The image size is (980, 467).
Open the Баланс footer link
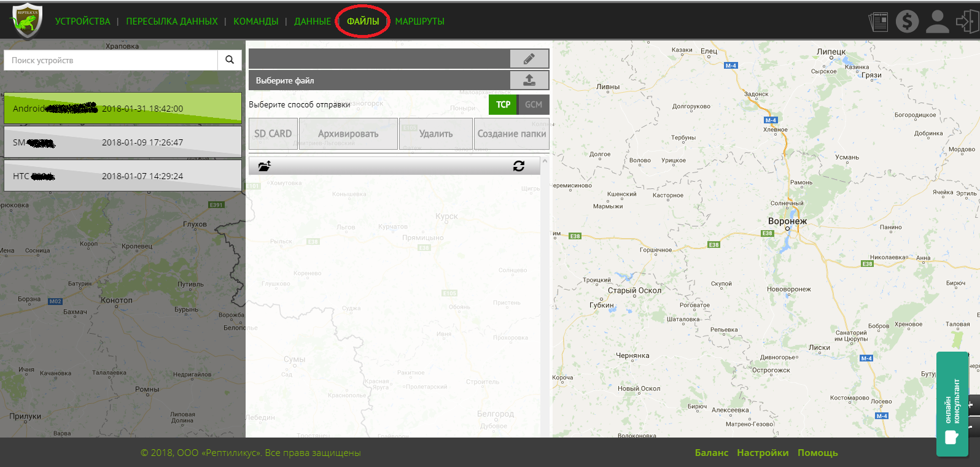tap(712, 453)
